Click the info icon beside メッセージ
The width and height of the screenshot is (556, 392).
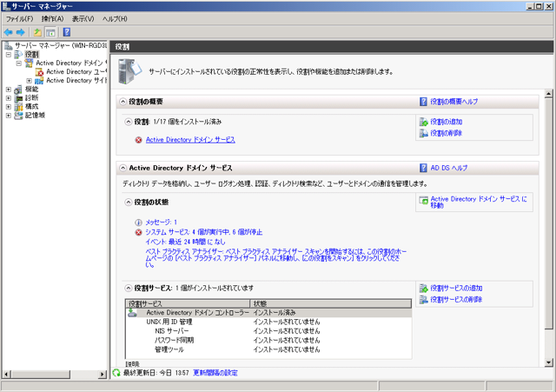[139, 223]
